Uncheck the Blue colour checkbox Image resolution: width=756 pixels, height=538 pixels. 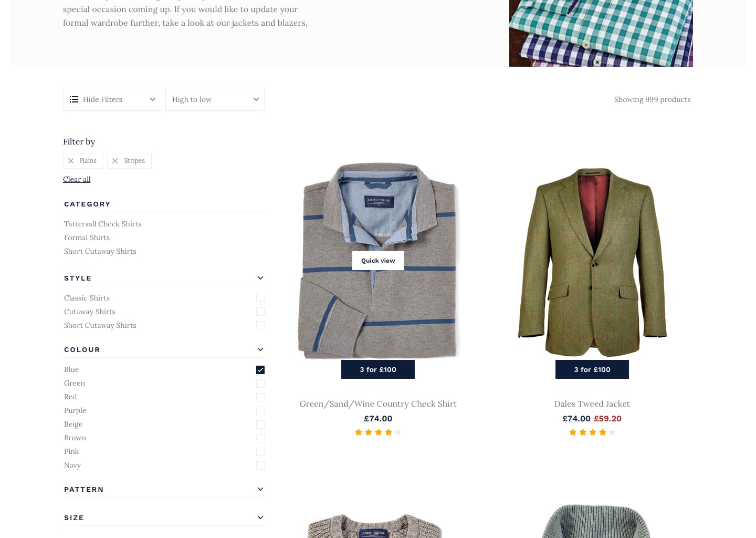coord(260,370)
